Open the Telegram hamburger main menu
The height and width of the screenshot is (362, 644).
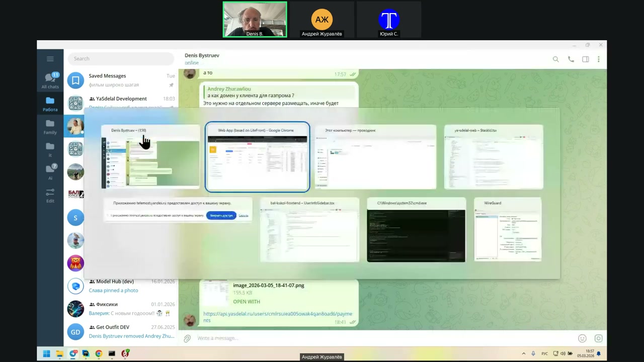(50, 59)
